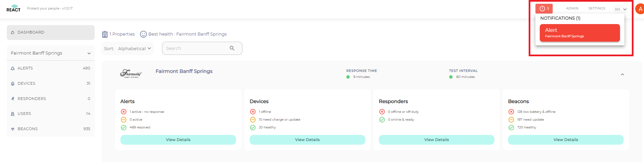Click the Fairmont Banff Springs logo
This screenshot has width=644, height=162.
click(x=131, y=74)
